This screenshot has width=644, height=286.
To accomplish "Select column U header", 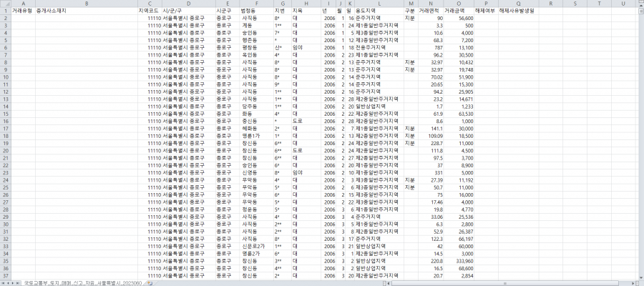I will click(623, 4).
